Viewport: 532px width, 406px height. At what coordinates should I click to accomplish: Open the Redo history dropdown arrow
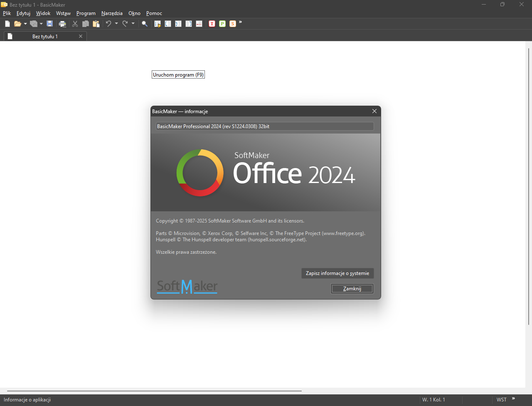click(133, 24)
